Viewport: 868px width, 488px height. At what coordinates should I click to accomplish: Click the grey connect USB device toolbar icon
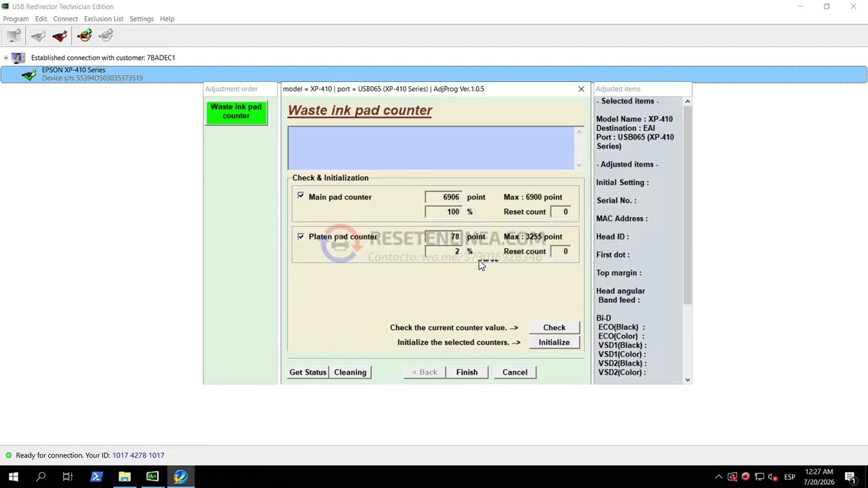pyautogui.click(x=38, y=35)
